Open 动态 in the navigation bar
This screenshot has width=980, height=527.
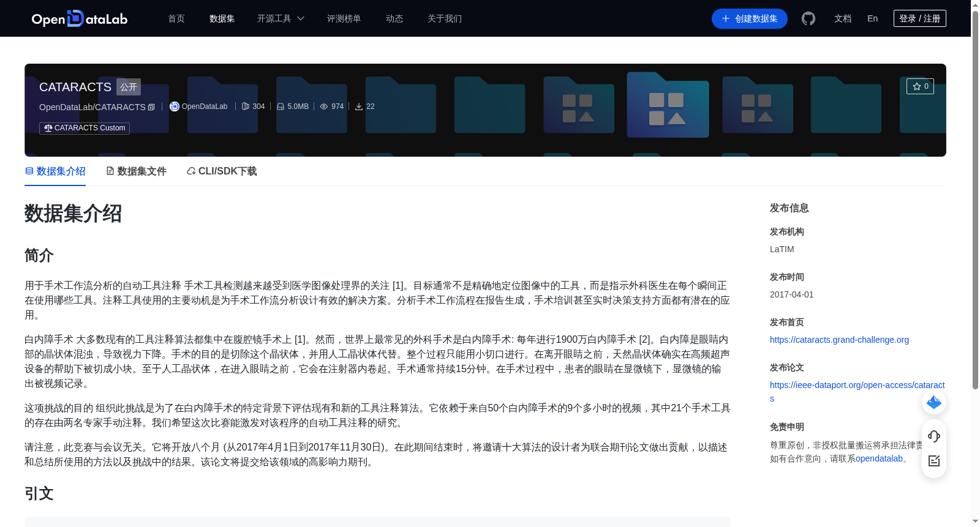click(x=394, y=18)
